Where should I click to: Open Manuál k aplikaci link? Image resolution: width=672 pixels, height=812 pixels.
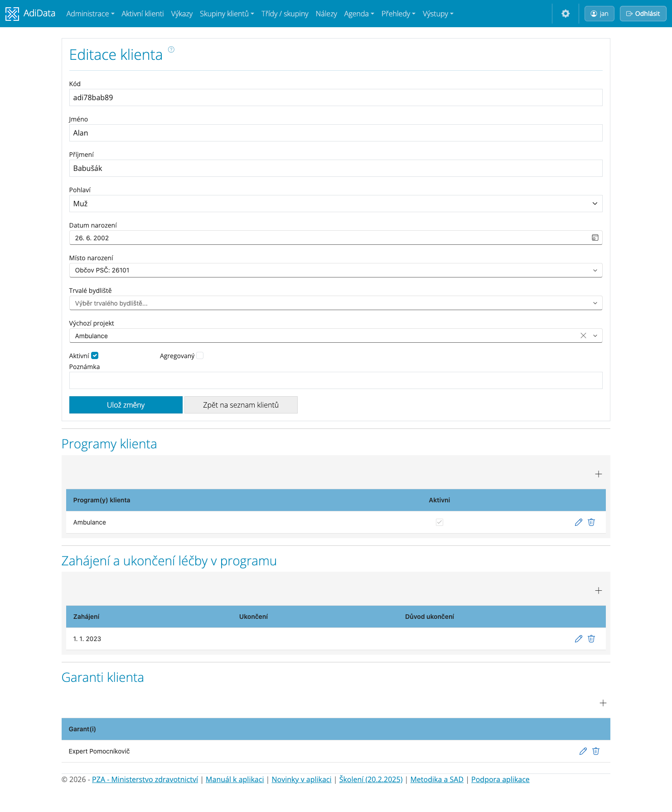pyautogui.click(x=235, y=779)
